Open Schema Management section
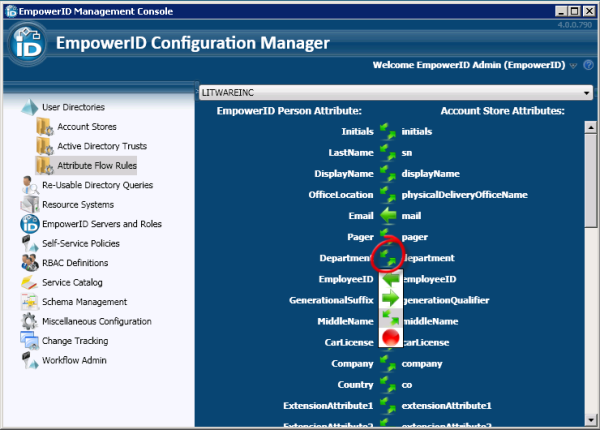This screenshot has width=600, height=430. click(x=85, y=302)
